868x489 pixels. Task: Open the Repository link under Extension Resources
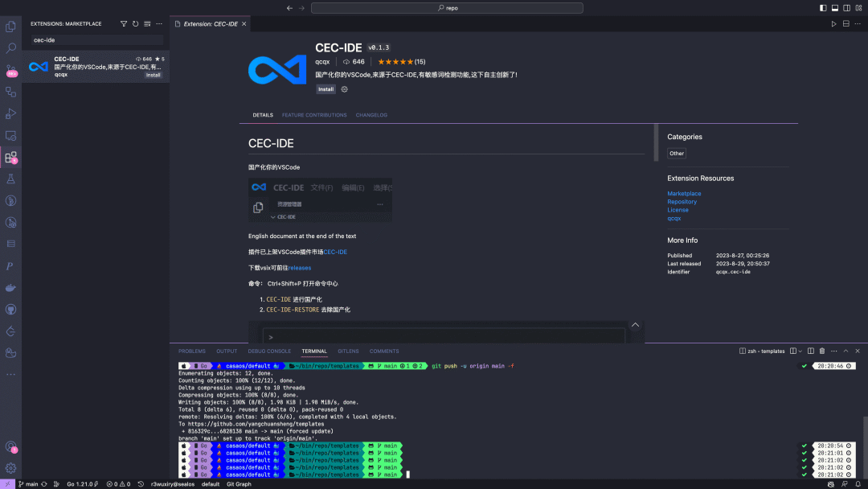684,201
